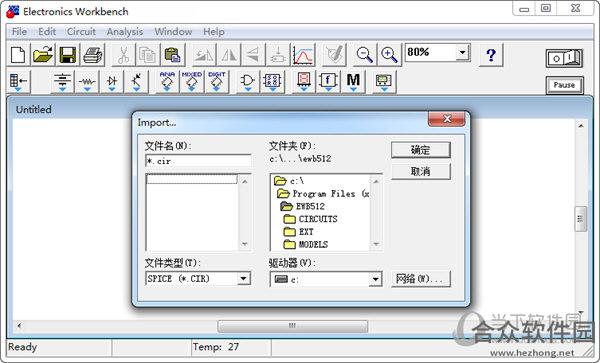
Task: Cut the selection with scissors icon
Action: 123,55
